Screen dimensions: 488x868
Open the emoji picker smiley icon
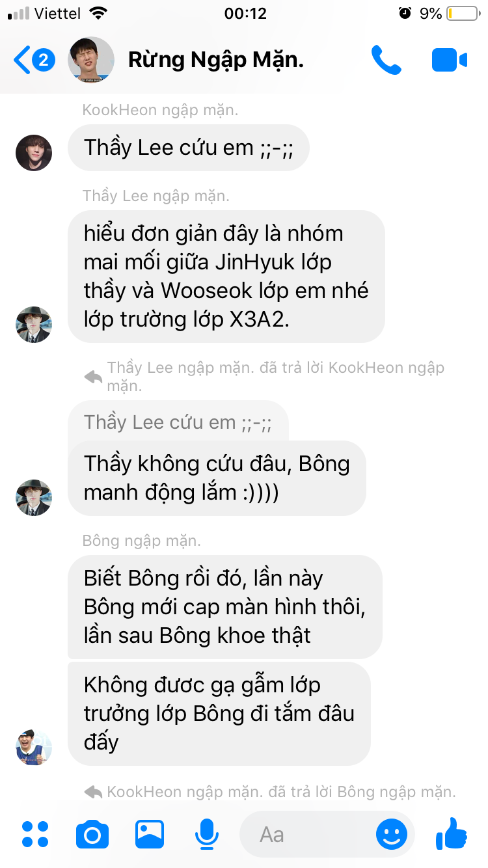point(392,834)
